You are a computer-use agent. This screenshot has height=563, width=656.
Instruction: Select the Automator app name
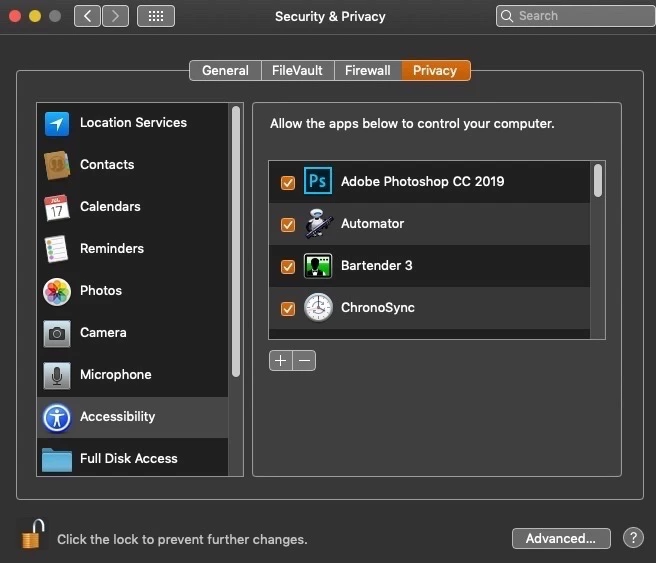[x=373, y=223]
